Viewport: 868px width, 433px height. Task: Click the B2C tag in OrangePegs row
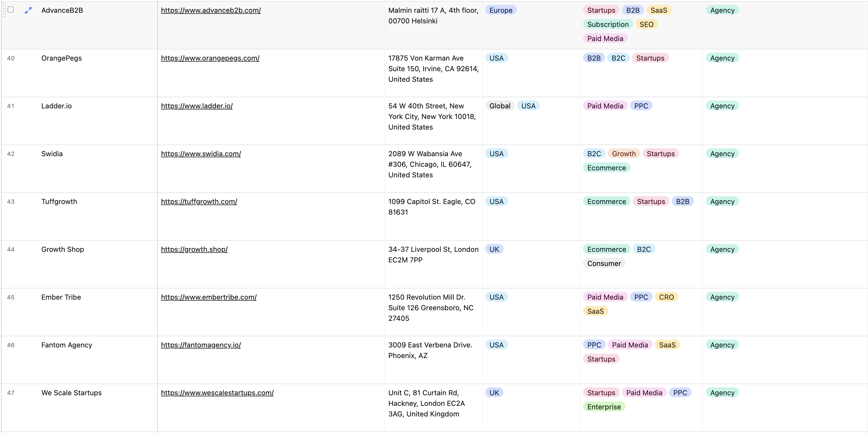click(x=618, y=58)
